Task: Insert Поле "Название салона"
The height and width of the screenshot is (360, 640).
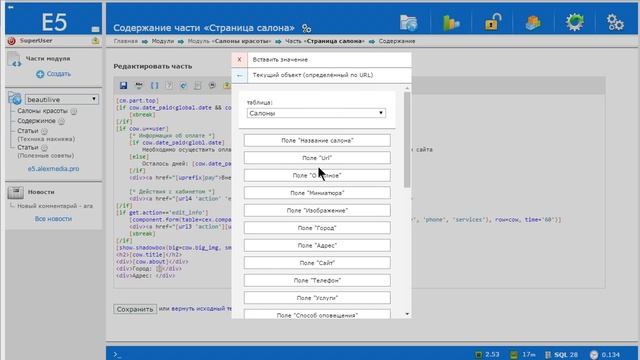Action: coord(317,140)
